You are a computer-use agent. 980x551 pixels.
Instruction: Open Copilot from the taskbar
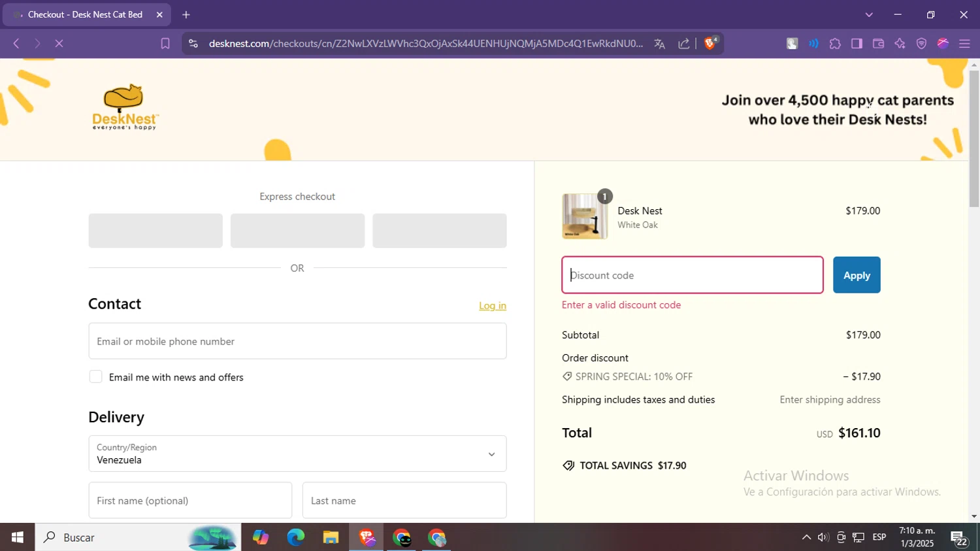pyautogui.click(x=260, y=537)
